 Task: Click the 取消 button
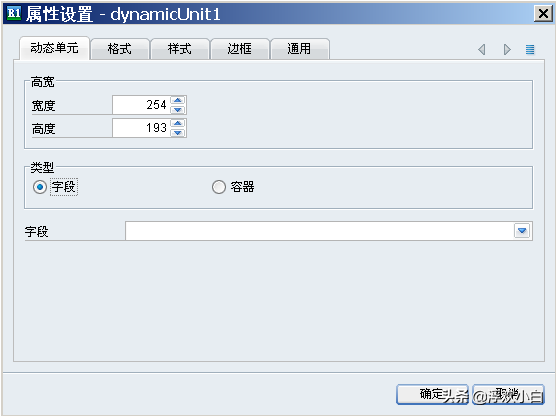coord(508,394)
